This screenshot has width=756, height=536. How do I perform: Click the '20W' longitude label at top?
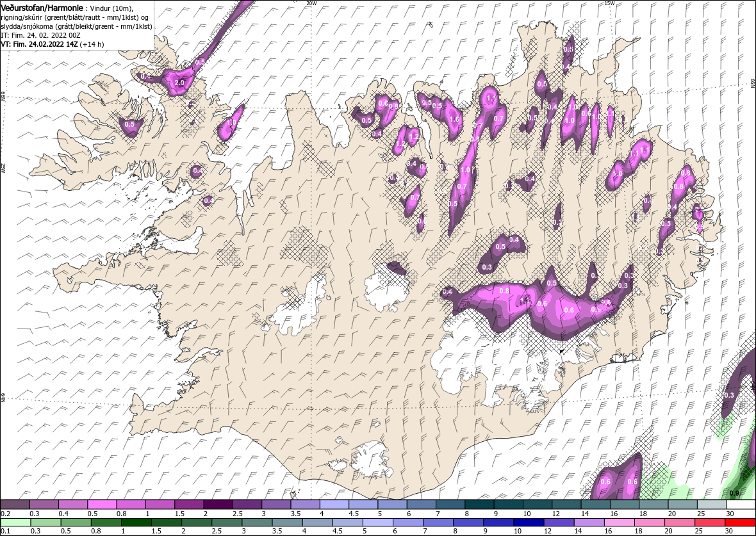[312, 3]
